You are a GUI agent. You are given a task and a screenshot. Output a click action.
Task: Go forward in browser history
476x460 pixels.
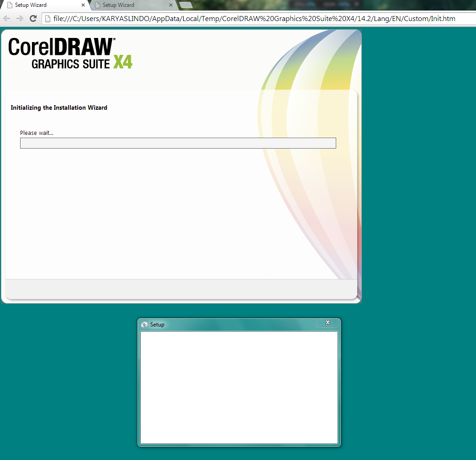[20, 19]
